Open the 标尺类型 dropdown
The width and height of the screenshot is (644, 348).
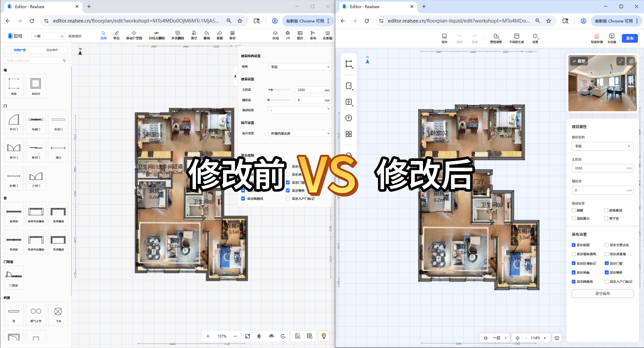300,133
